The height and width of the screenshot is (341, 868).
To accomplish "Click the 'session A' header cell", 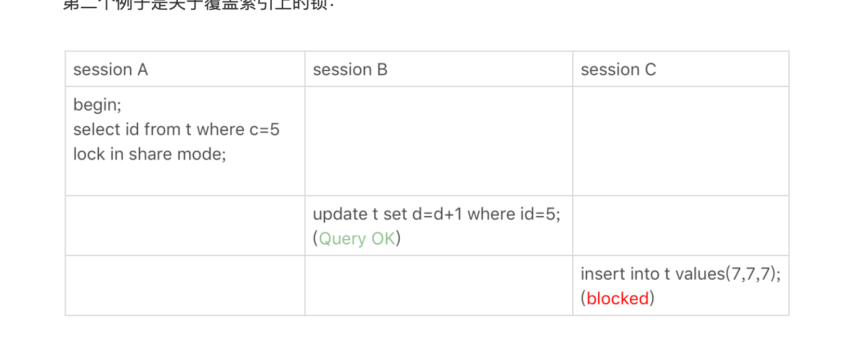I will click(185, 69).
